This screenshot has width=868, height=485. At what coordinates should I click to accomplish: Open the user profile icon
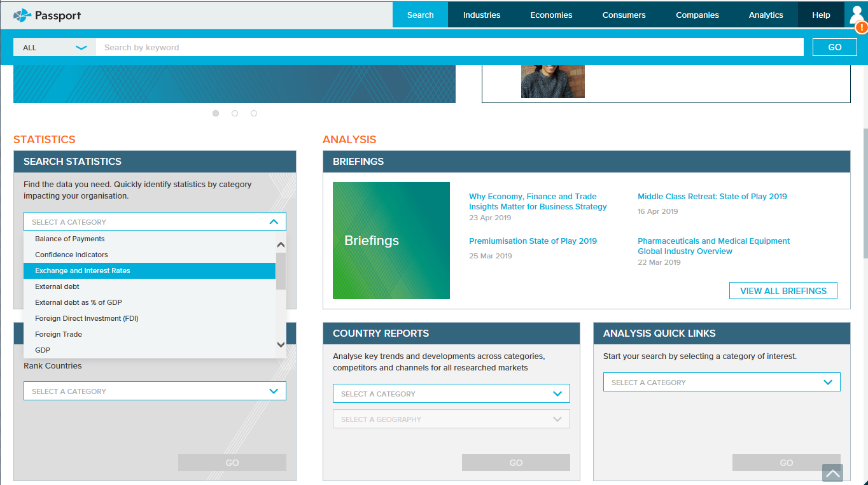point(855,13)
